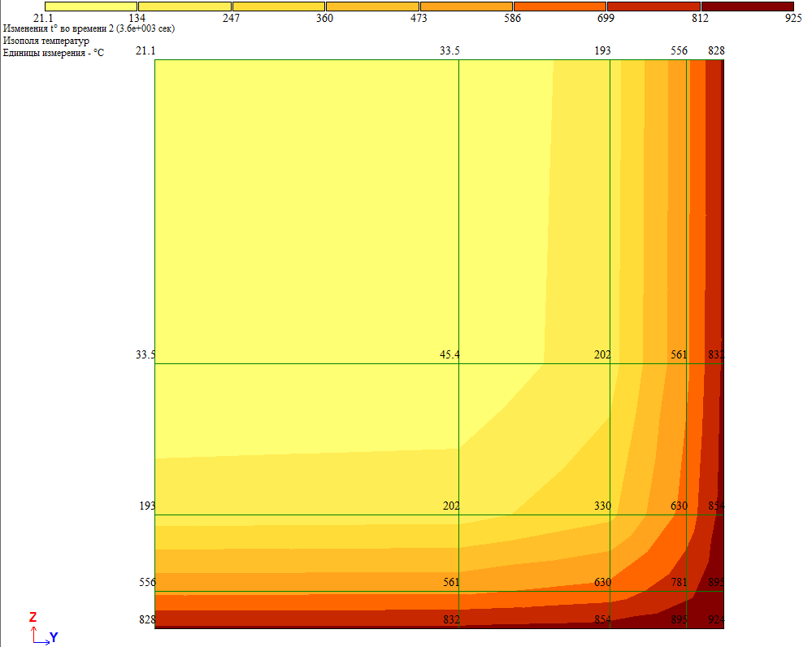
Task: Select the node value label 330
Action: (602, 506)
